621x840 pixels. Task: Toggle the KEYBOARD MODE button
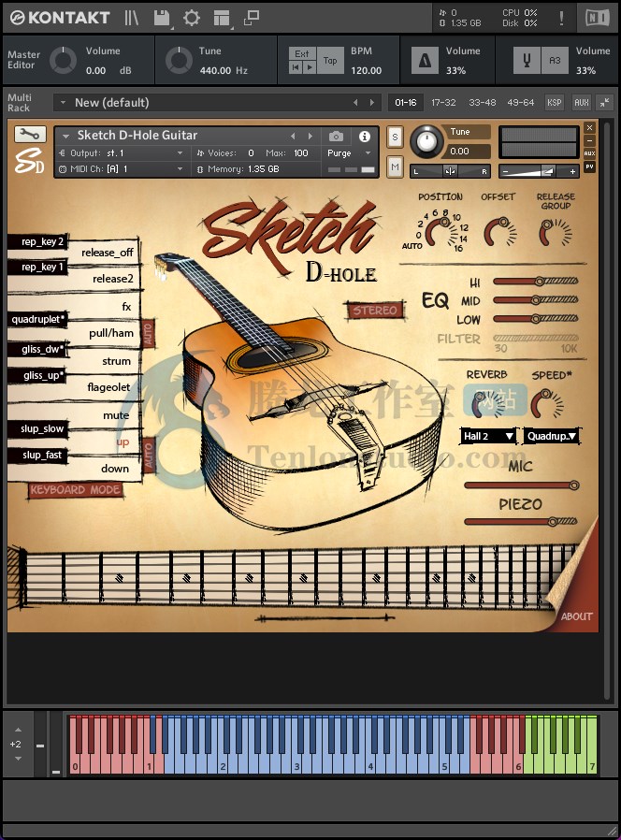[75, 490]
